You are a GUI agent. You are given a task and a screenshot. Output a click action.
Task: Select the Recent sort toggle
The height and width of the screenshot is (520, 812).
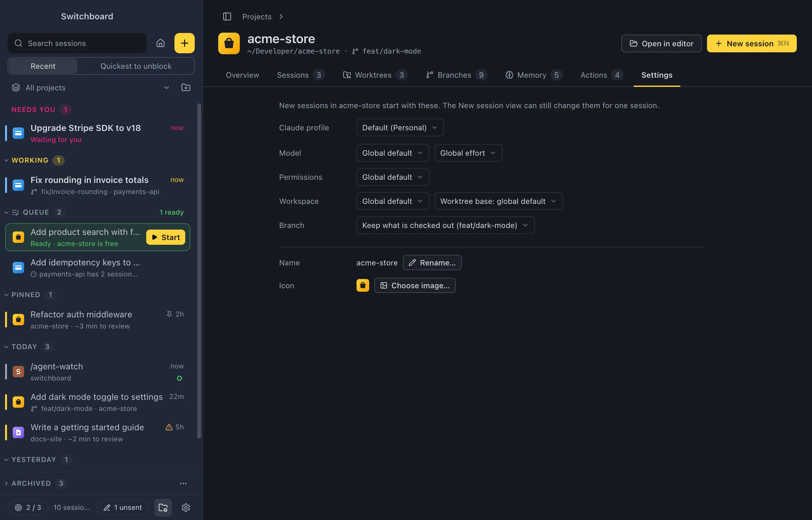pyautogui.click(x=43, y=66)
